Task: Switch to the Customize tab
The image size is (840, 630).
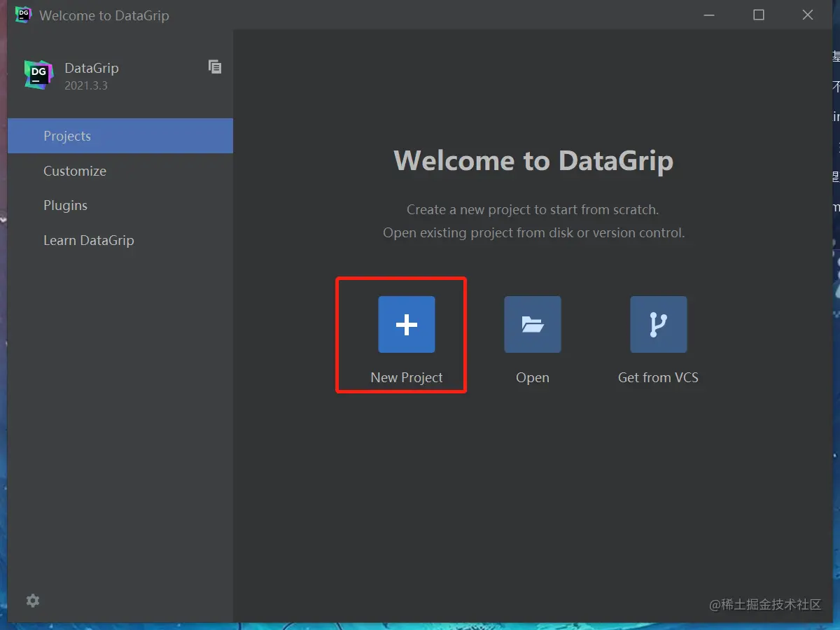Action: point(120,171)
